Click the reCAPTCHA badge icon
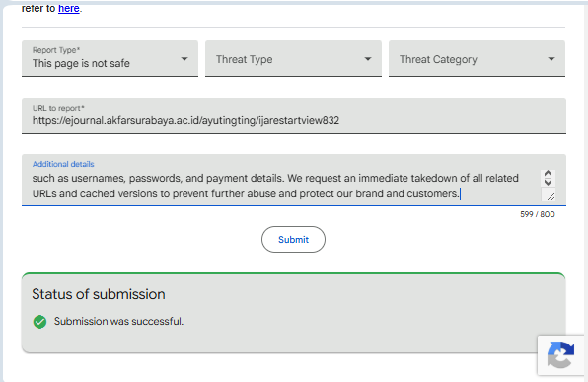This screenshot has height=382, width=588. [x=560, y=354]
